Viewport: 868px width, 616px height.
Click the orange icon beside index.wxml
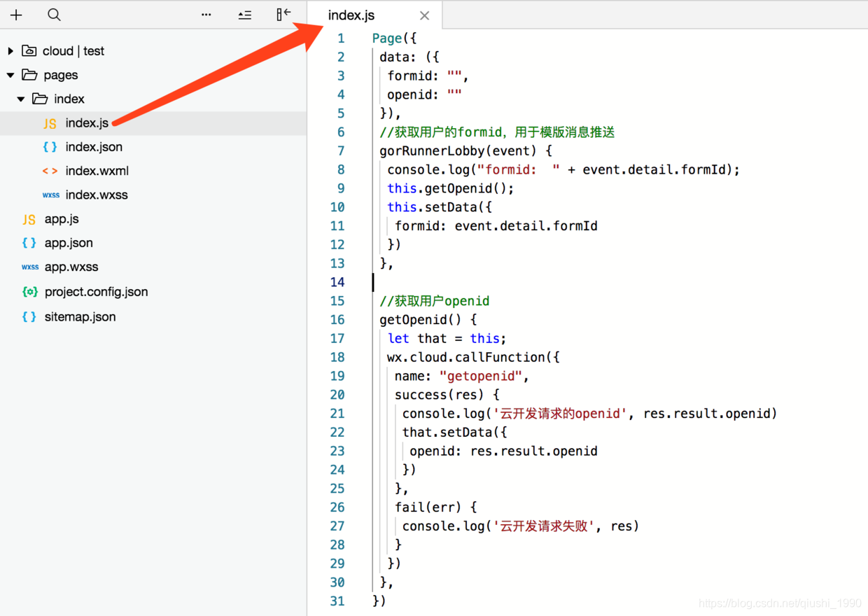click(x=50, y=171)
